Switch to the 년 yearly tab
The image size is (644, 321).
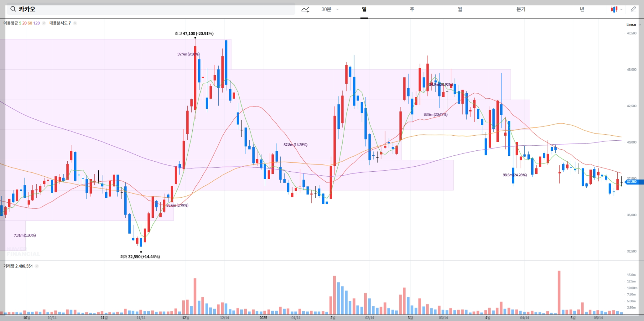point(582,9)
